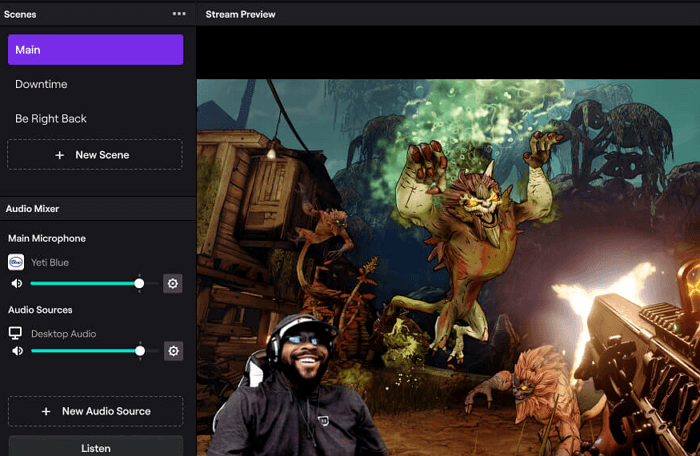
Task: Mute the Main Microphone speaker icon
Action: coord(17,284)
